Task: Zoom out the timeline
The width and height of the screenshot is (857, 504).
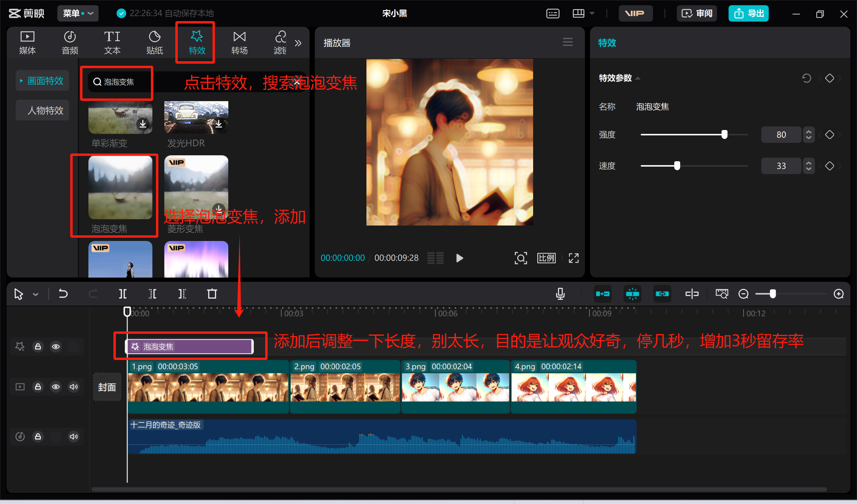Action: coord(743,294)
